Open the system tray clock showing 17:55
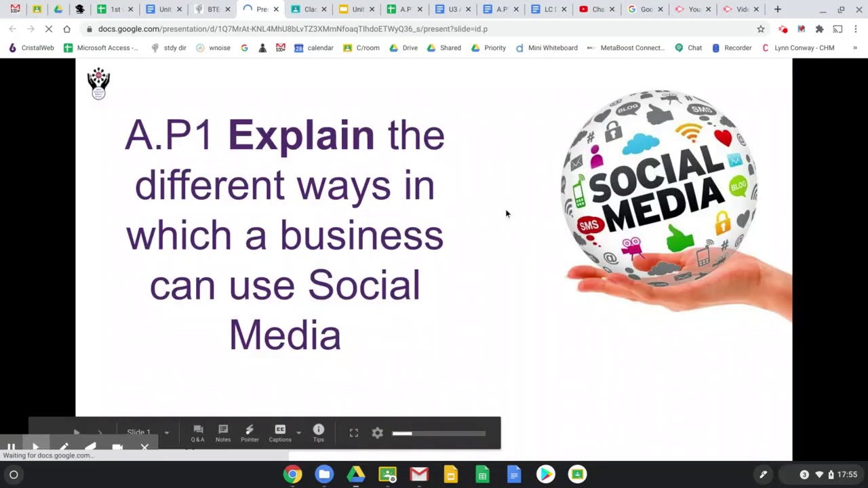The height and width of the screenshot is (488, 868). pyautogui.click(x=847, y=474)
